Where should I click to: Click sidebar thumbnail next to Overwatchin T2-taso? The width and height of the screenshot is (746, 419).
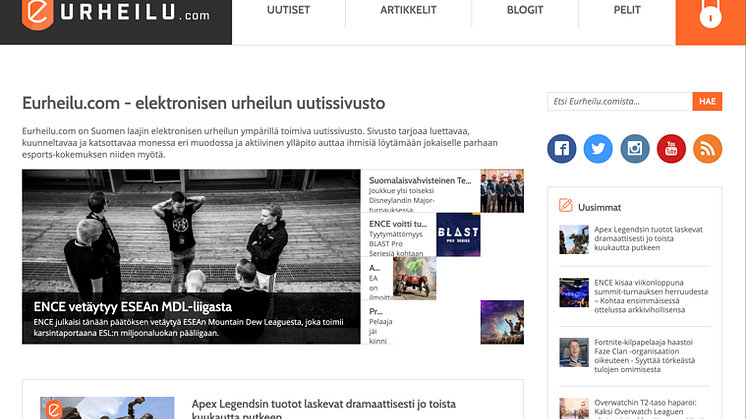(x=574, y=409)
